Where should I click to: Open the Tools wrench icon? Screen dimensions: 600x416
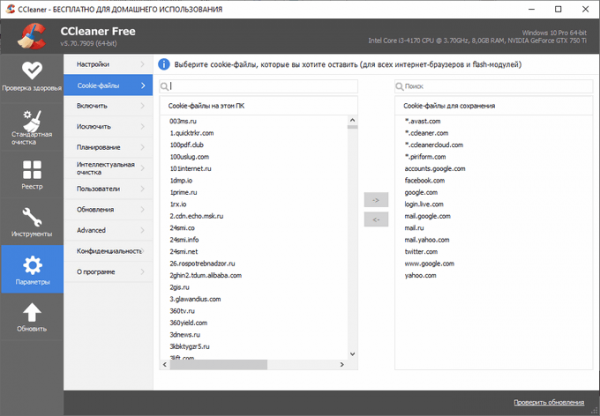tap(32, 217)
